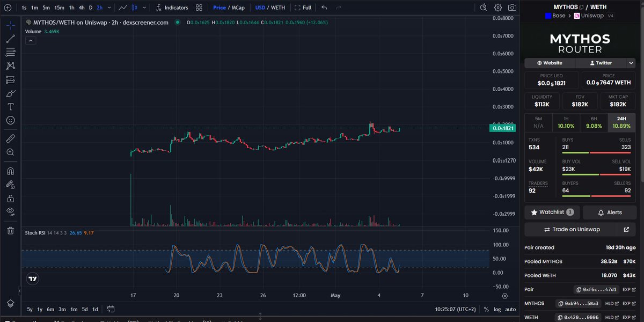Select the 1h timeframe
Viewport: 644px width, 322px height.
[71, 8]
